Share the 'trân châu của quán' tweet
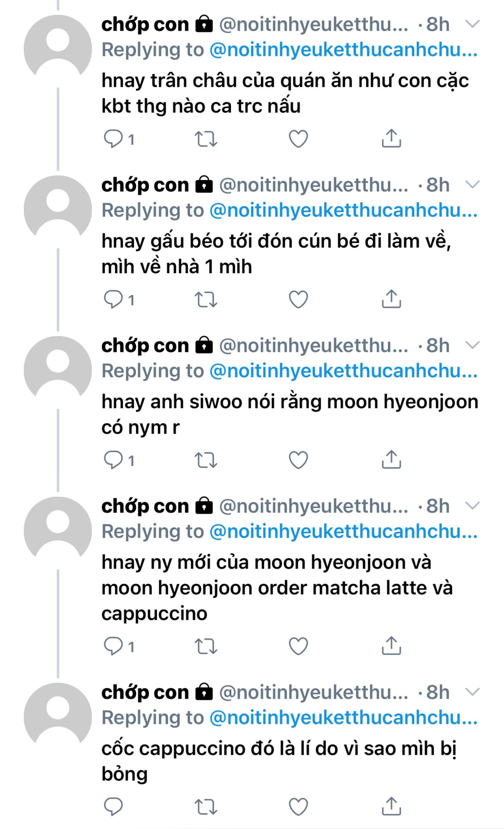 pos(391,139)
